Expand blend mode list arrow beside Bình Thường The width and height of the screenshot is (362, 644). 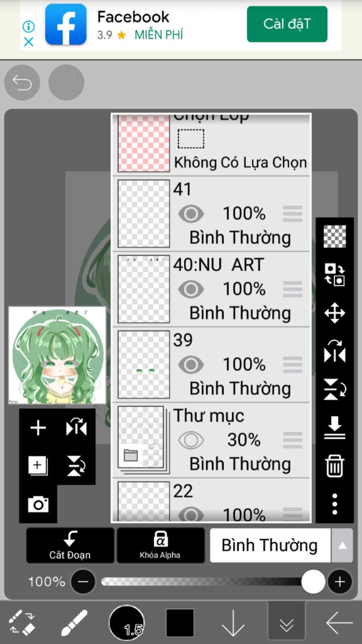[342, 545]
